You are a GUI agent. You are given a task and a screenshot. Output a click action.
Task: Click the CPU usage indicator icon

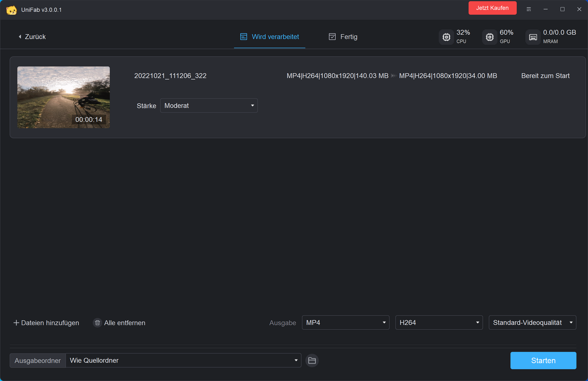tap(446, 37)
